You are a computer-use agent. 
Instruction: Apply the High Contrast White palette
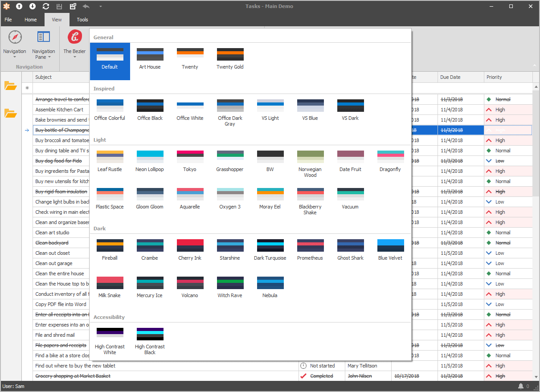click(x=110, y=341)
